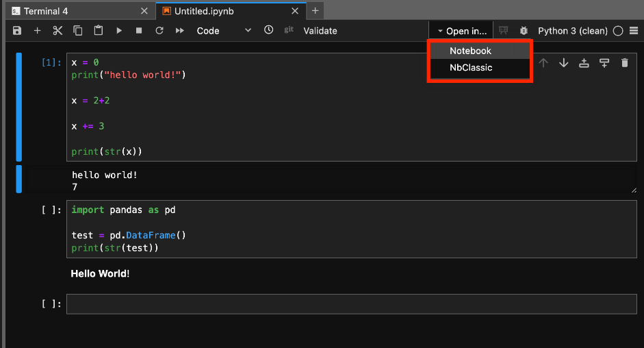The height and width of the screenshot is (348, 644).
Task: Click into the first code cell editor
Action: (x=352, y=107)
